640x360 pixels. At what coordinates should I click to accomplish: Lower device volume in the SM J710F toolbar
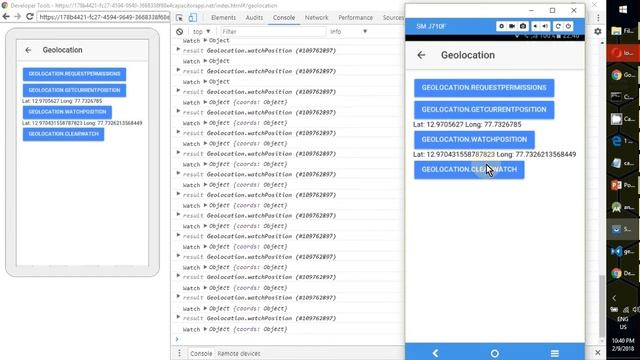click(536, 26)
